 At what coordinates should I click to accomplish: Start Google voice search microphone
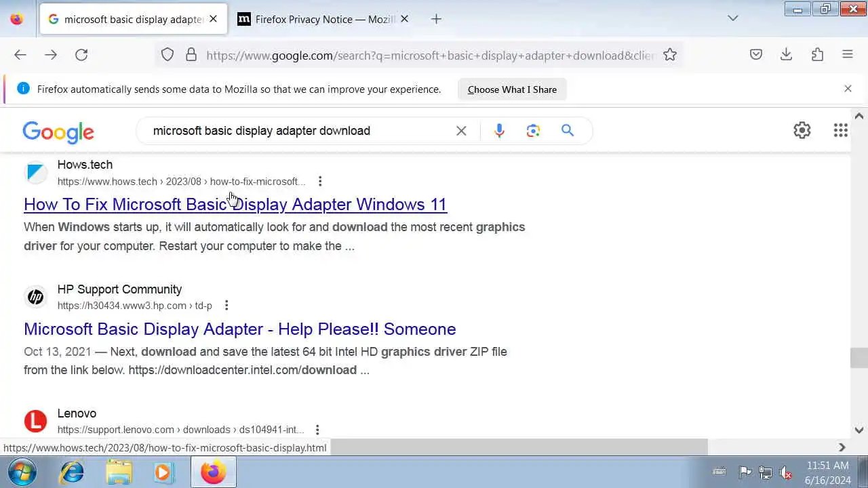[x=499, y=131]
